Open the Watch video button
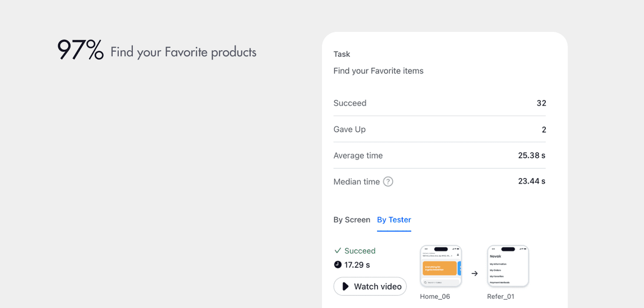Screen dimensions: 644x308 coord(370,286)
